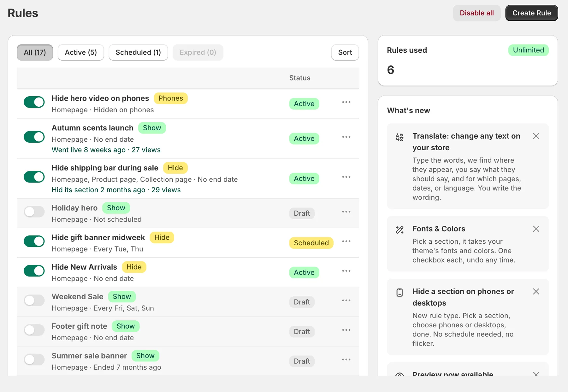This screenshot has width=568, height=392.
Task: Click the Fonts & Colors magic wand icon
Action: click(399, 230)
